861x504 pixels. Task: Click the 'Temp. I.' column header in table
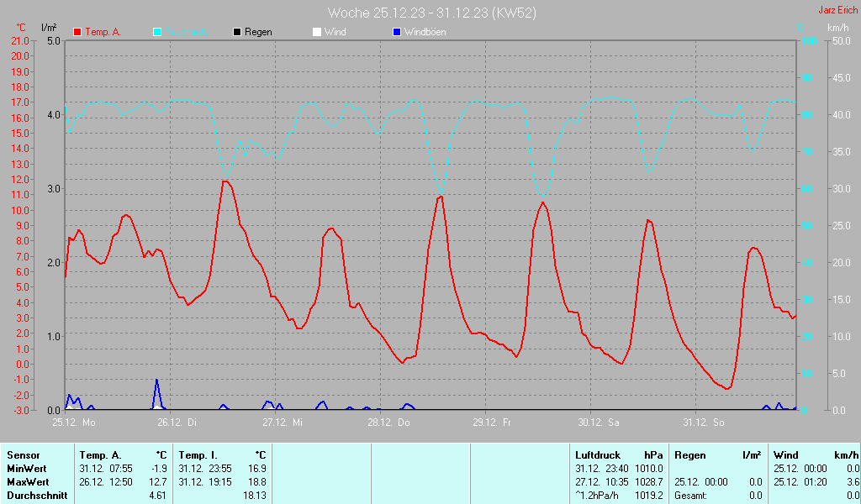198,455
